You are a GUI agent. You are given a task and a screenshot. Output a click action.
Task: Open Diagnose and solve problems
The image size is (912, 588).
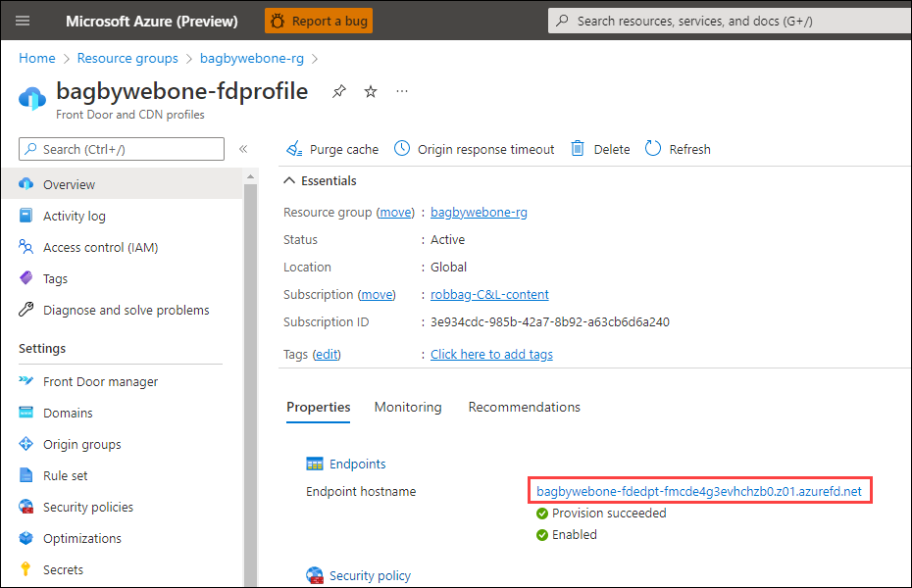(126, 311)
